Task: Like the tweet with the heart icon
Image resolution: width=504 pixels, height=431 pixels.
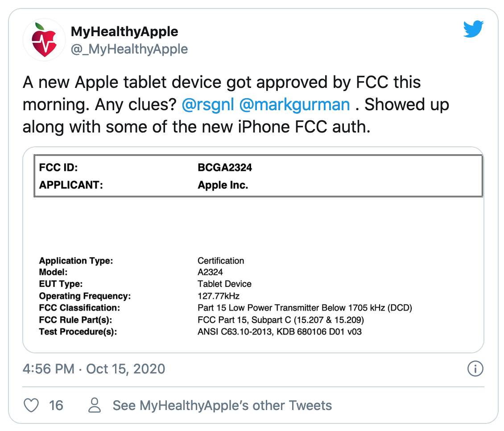Action: point(31,405)
